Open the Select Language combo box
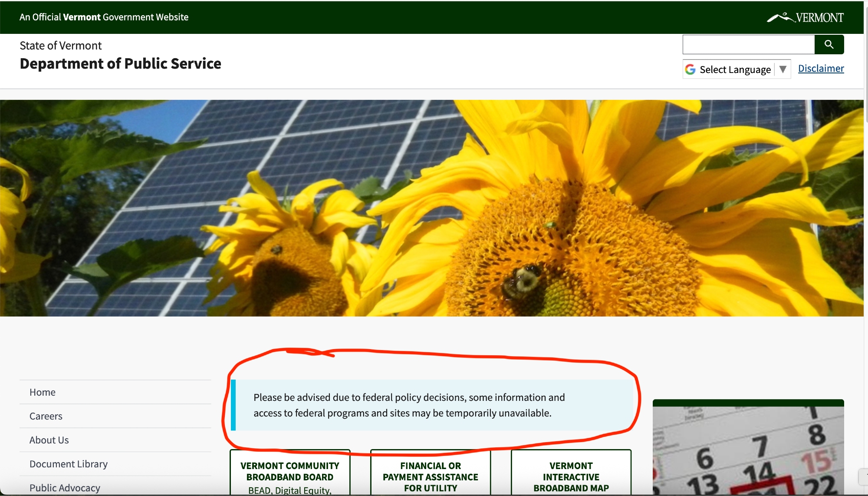 (735, 69)
